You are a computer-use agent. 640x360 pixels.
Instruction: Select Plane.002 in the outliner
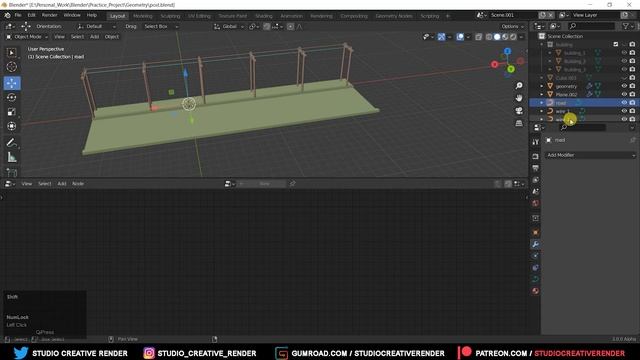[x=566, y=94]
